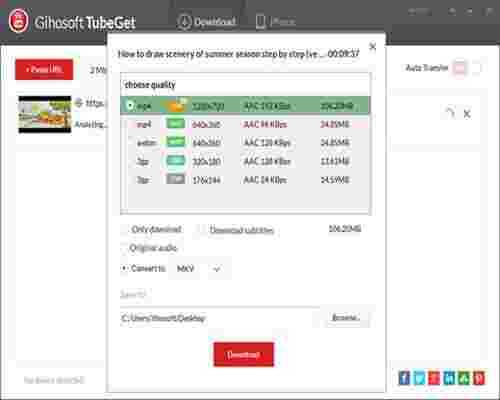
Task: Enable the Original audio option
Action: pyautogui.click(x=125, y=248)
